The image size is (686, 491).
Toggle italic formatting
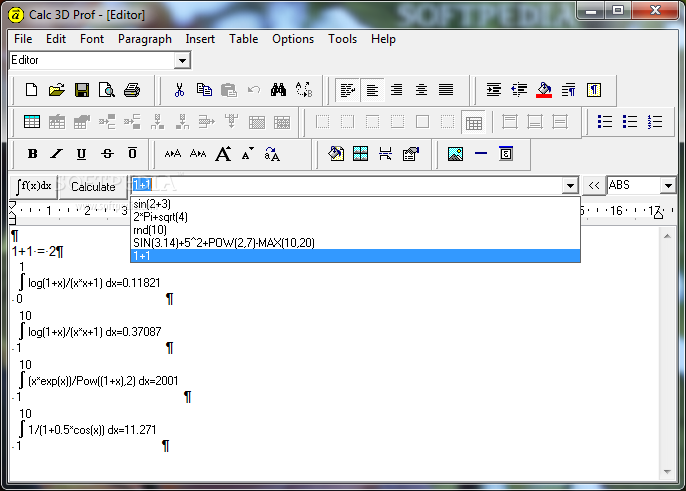pos(56,154)
